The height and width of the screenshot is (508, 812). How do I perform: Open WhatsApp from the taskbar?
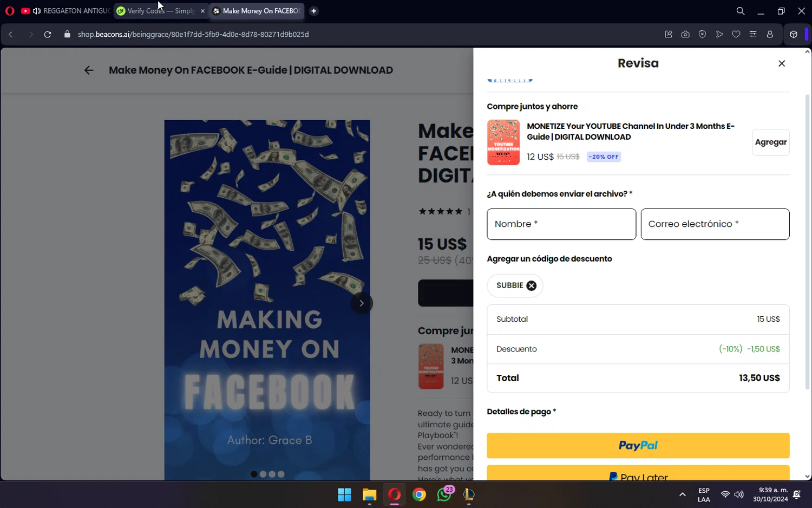[x=444, y=494]
